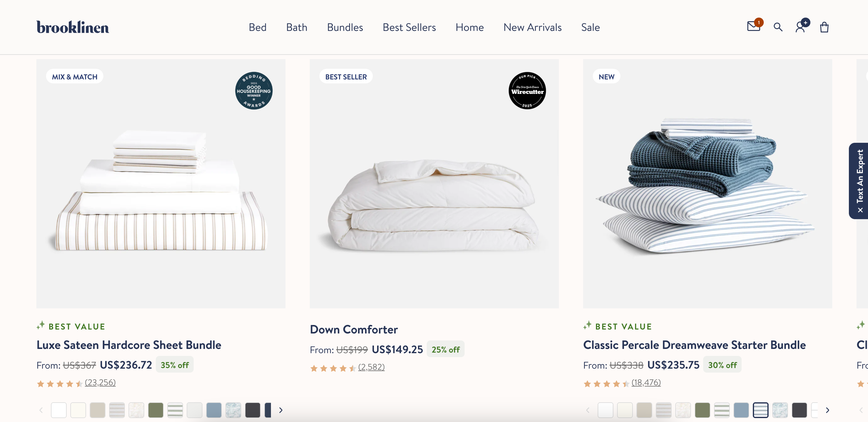Viewport: 868px width, 422px height.
Task: Open the Bed menu
Action: pyautogui.click(x=257, y=27)
